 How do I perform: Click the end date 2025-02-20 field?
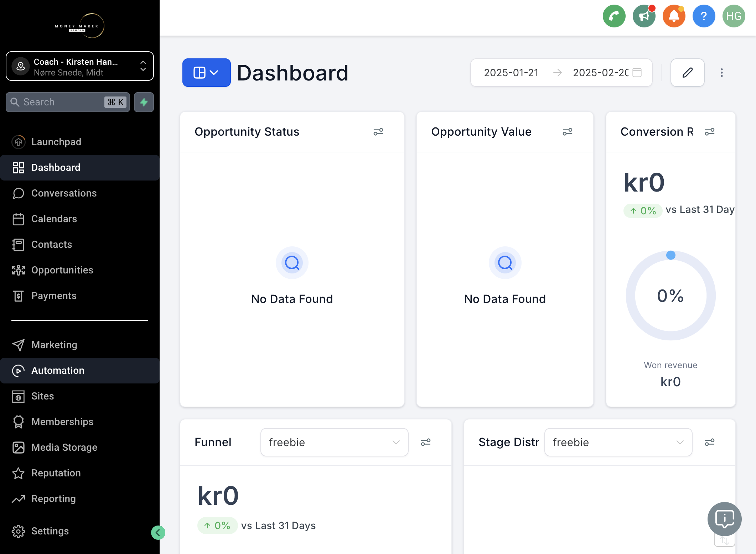[x=600, y=73]
